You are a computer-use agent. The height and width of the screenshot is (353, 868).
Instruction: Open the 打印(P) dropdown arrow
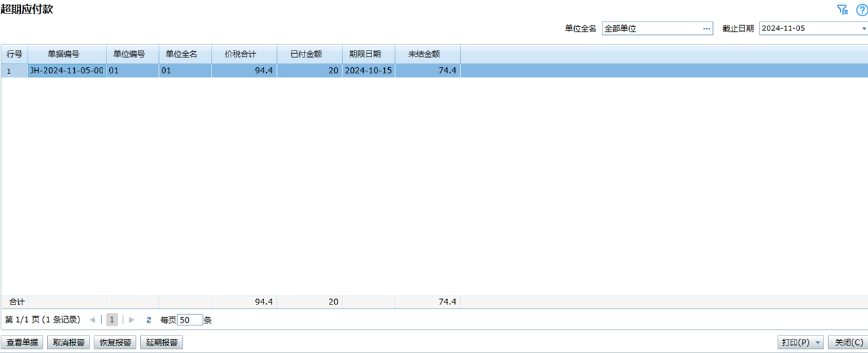tap(818, 343)
